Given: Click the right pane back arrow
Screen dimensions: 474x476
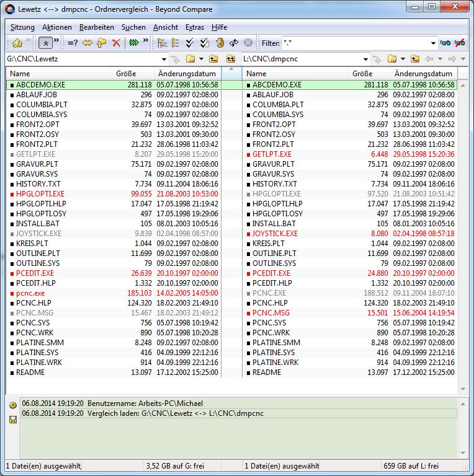Looking at the screenshot, I should click(429, 59).
